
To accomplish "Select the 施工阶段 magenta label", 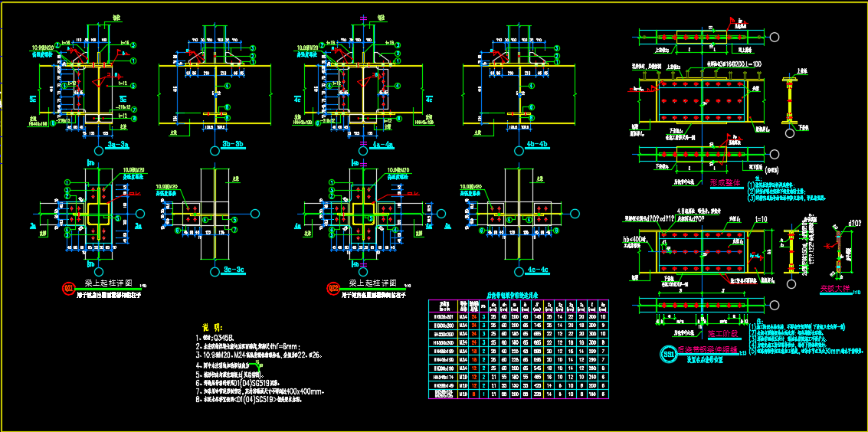I will pyautogui.click(x=724, y=333).
